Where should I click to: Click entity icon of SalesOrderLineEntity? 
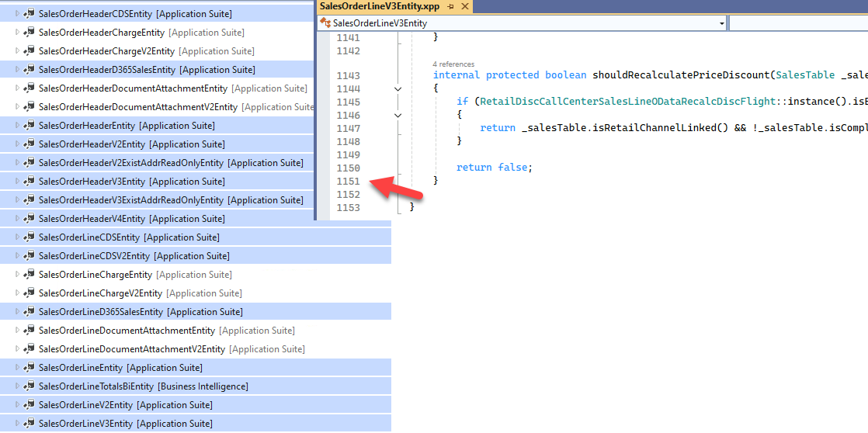(30, 367)
